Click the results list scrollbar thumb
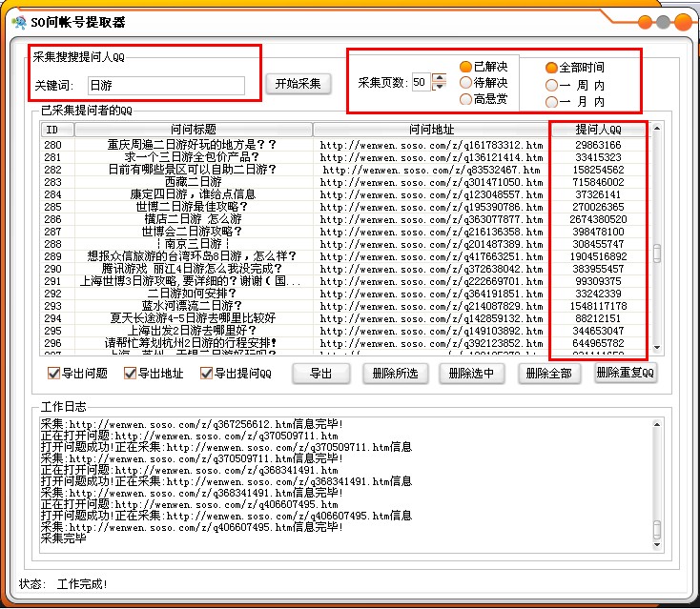700x609 pixels. click(x=657, y=254)
